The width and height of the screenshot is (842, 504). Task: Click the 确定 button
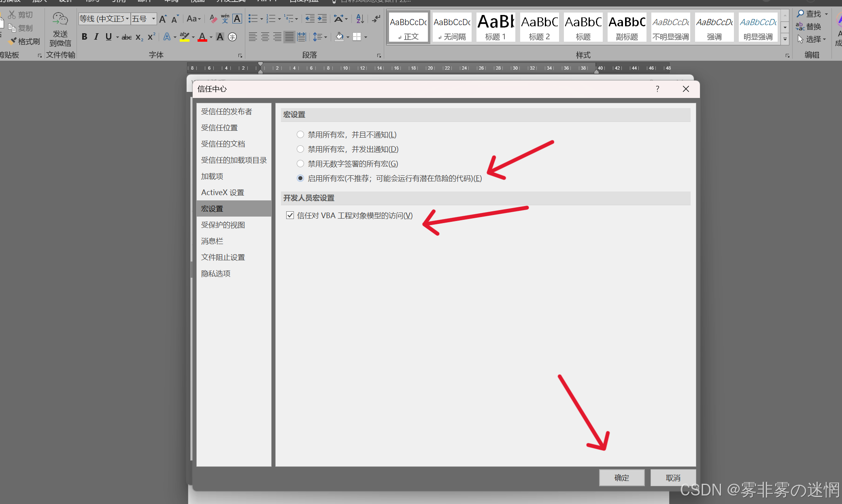pos(621,478)
